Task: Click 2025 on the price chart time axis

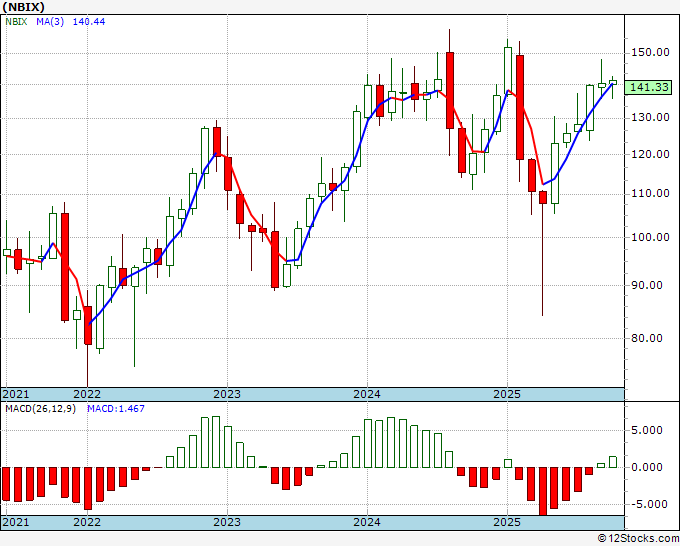Action: (507, 394)
